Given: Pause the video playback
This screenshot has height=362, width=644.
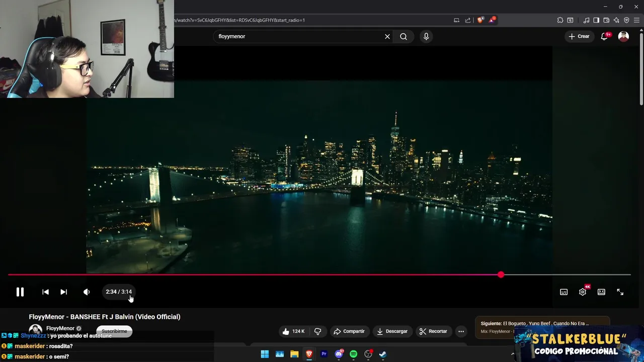Looking at the screenshot, I should point(20,292).
